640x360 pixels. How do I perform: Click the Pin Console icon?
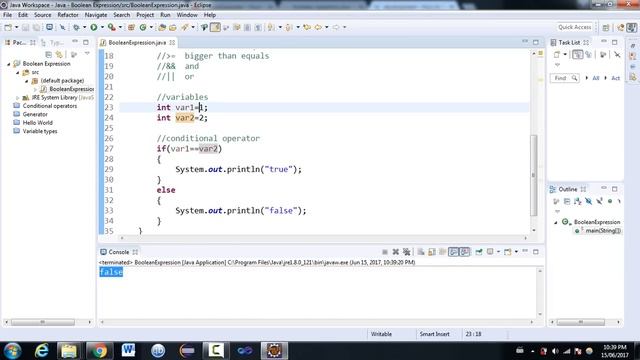pos(479,252)
